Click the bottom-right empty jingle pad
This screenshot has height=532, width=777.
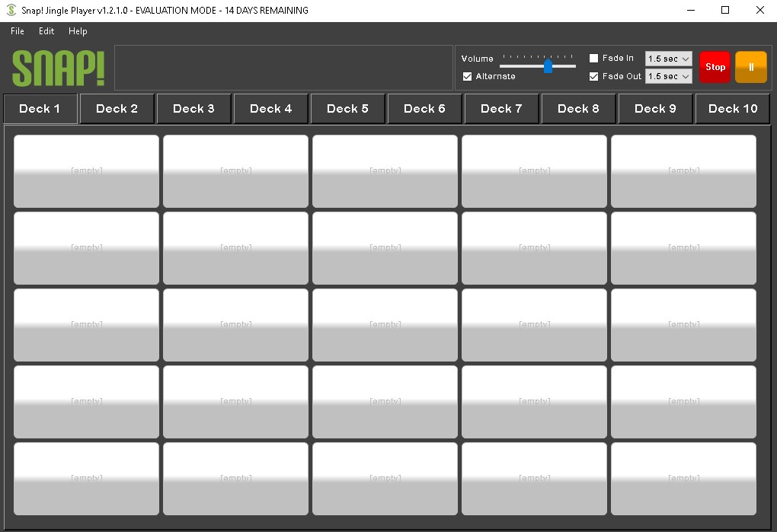tap(683, 478)
